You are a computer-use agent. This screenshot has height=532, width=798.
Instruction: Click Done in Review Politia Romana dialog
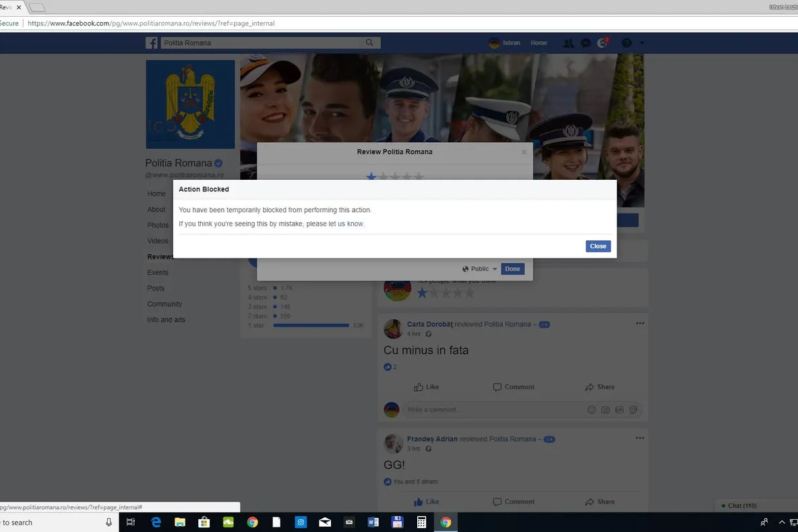[x=512, y=269]
